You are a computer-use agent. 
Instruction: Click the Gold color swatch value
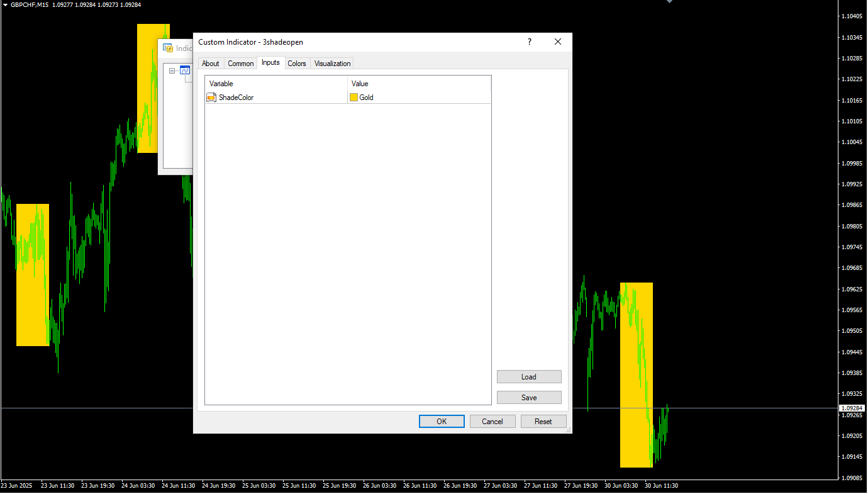click(354, 98)
